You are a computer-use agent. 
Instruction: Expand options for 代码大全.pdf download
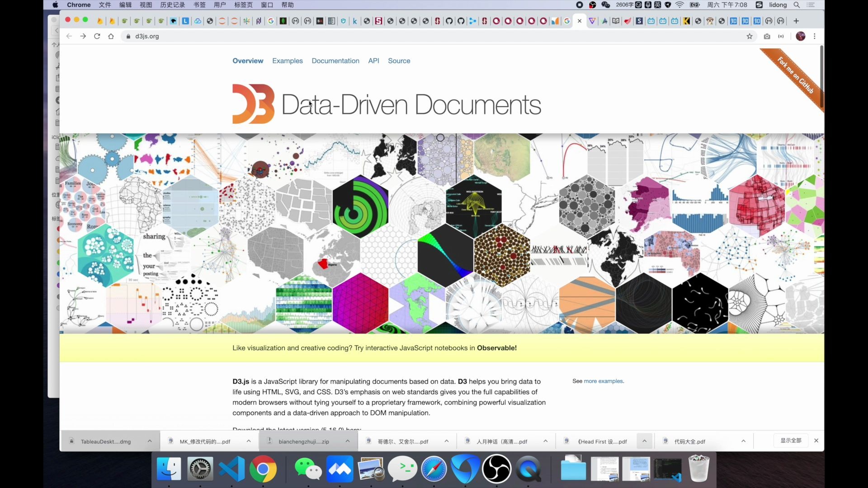pyautogui.click(x=743, y=441)
